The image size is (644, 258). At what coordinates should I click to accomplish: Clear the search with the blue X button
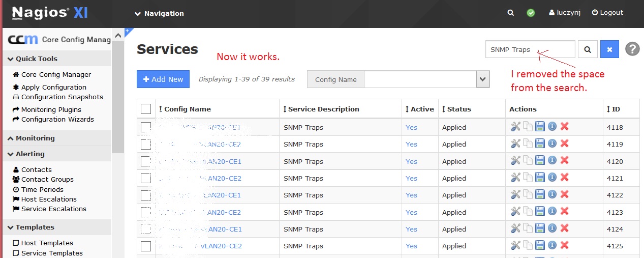point(609,49)
